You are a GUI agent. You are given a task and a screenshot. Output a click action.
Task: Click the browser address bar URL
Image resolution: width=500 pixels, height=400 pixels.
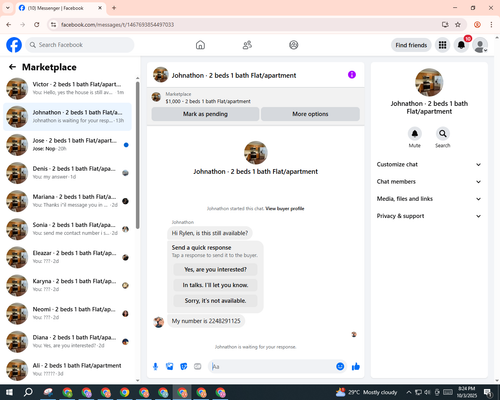tap(118, 25)
